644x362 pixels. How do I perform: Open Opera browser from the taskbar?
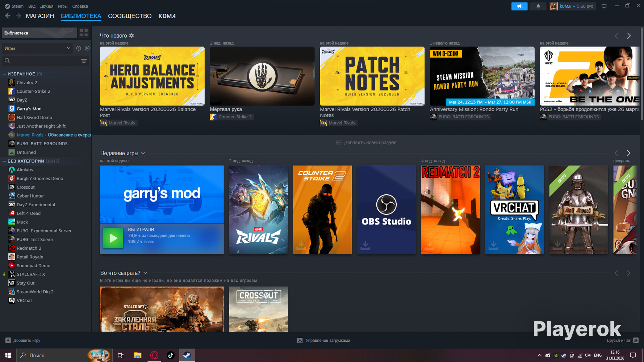(154, 355)
